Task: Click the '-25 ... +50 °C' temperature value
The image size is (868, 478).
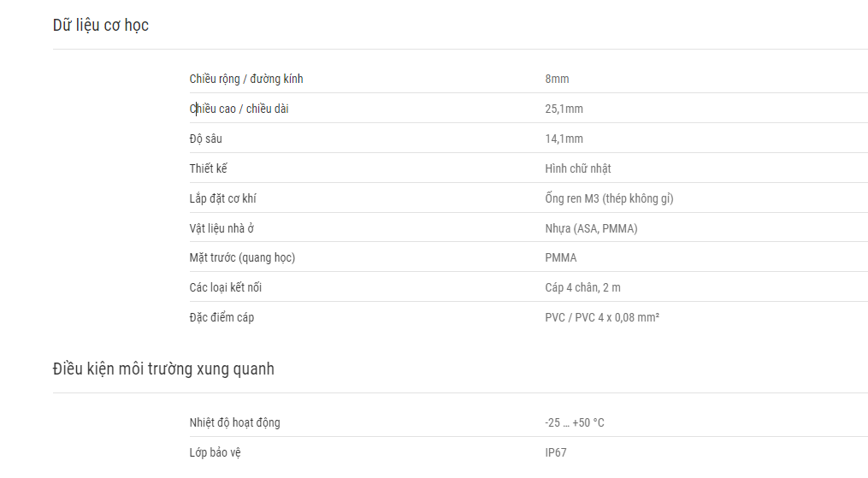Action: pos(575,422)
